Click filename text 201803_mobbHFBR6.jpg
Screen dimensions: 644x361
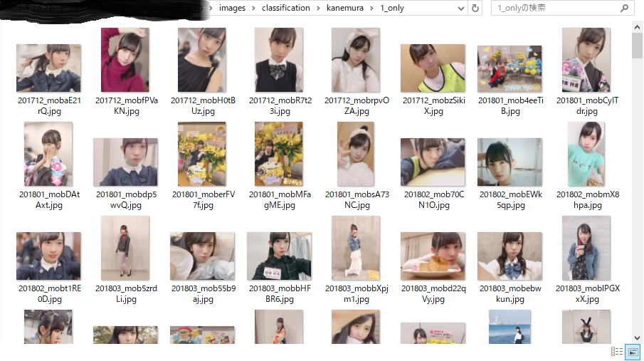280,293
